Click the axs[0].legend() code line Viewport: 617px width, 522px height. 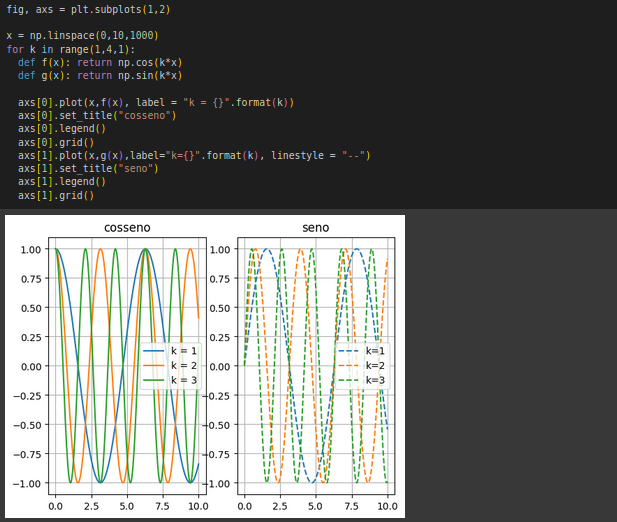[x=62, y=129]
